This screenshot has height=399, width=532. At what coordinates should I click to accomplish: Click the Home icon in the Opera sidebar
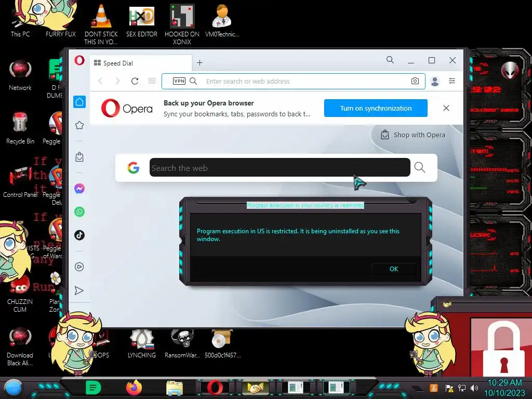tap(79, 102)
